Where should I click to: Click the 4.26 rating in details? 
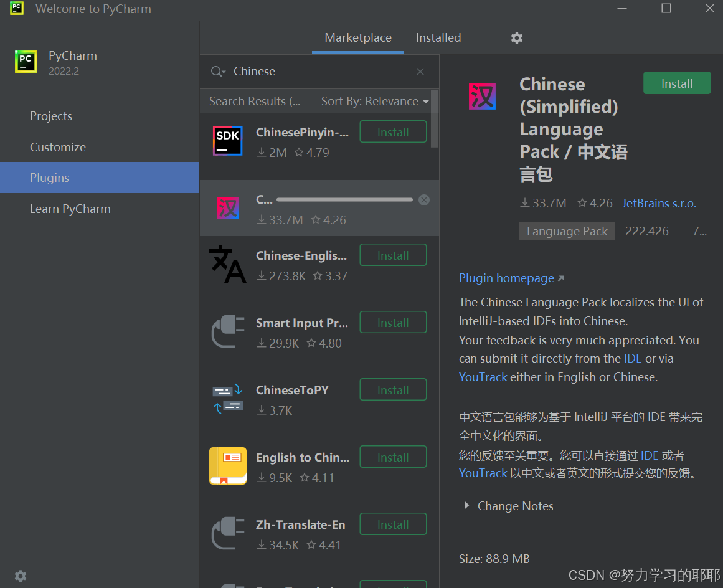595,204
